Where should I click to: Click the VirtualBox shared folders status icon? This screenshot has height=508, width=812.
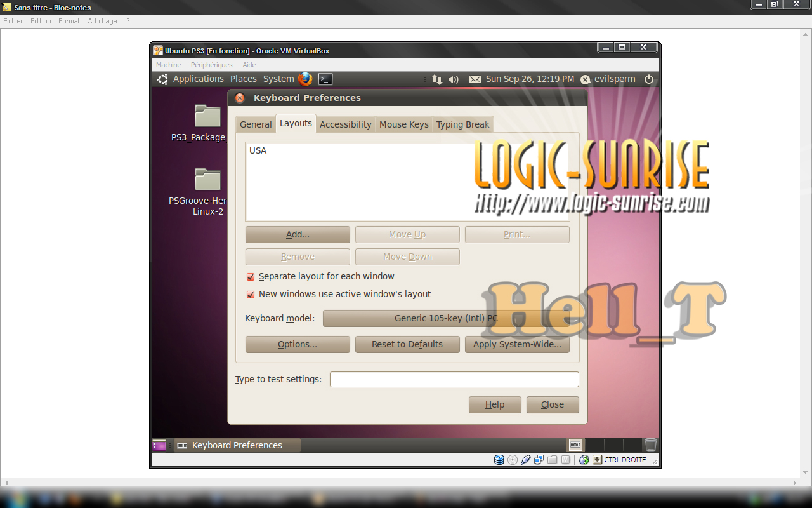tap(552, 460)
